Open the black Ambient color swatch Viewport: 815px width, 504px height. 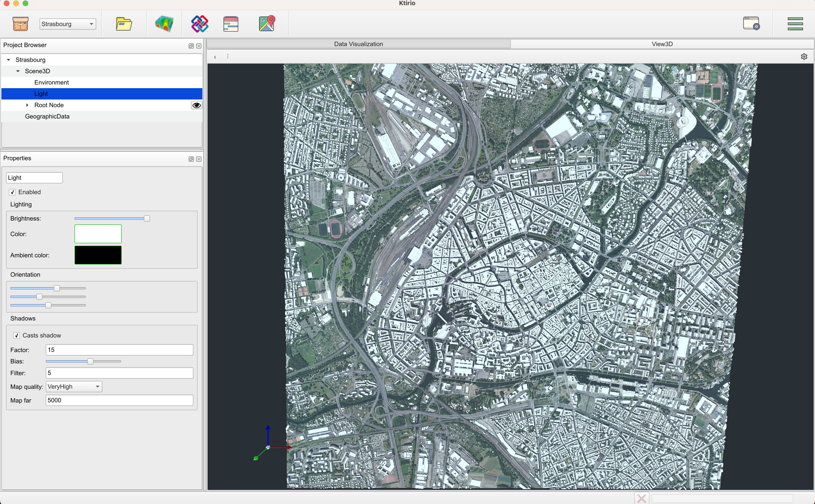98,255
